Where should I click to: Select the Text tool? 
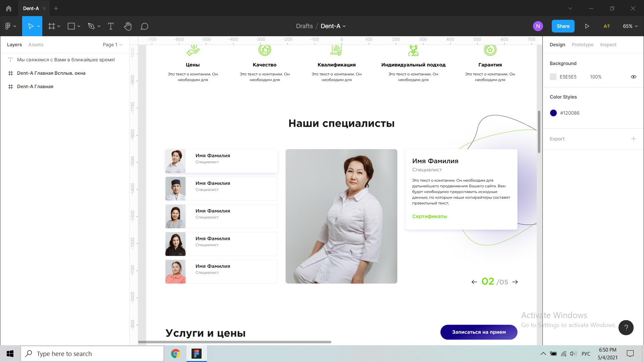point(111,26)
